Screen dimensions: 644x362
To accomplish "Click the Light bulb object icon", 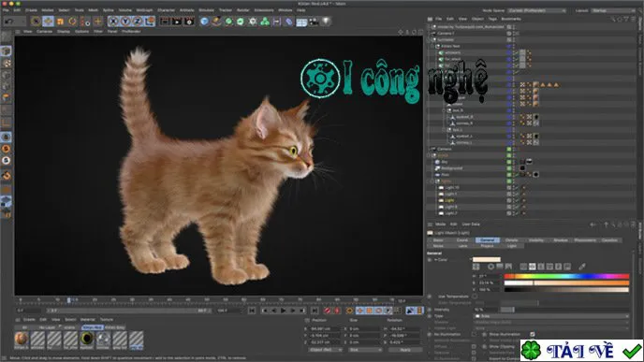I will point(326,22).
